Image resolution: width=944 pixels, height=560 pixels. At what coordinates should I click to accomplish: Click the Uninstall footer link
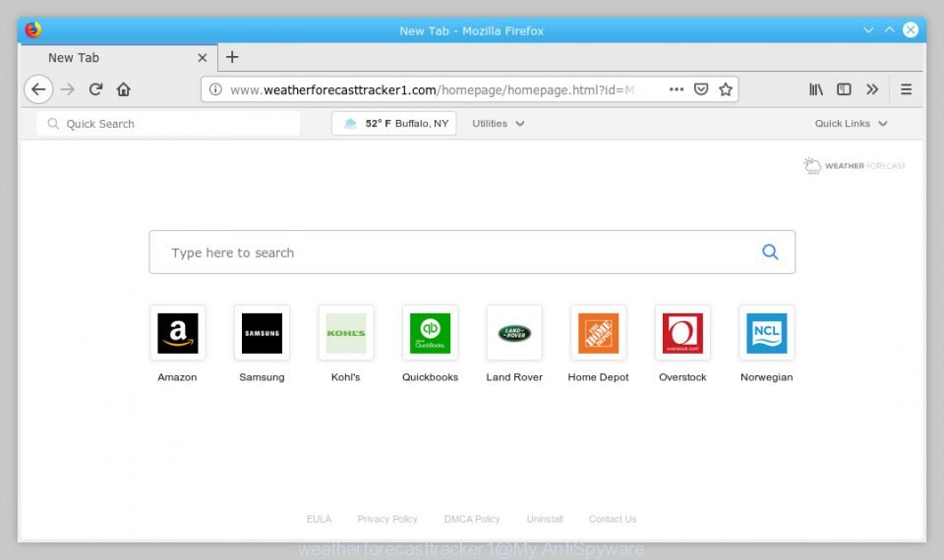click(545, 519)
